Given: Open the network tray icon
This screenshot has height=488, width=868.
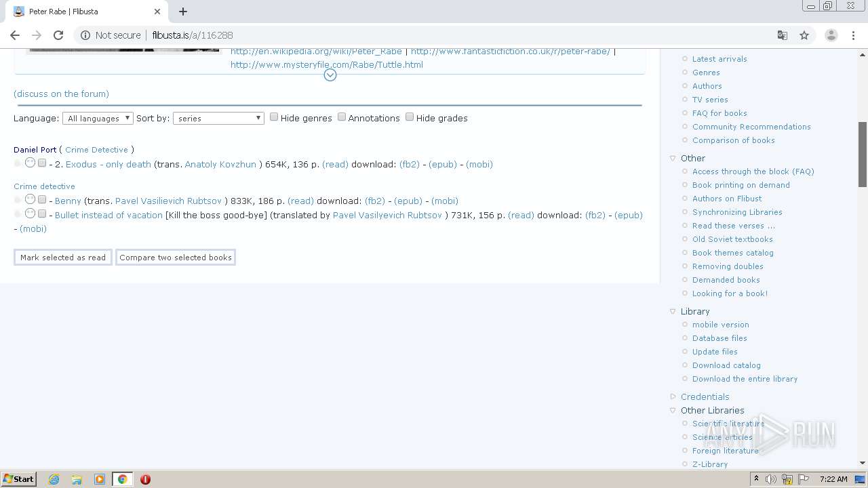Looking at the screenshot, I should 787,479.
